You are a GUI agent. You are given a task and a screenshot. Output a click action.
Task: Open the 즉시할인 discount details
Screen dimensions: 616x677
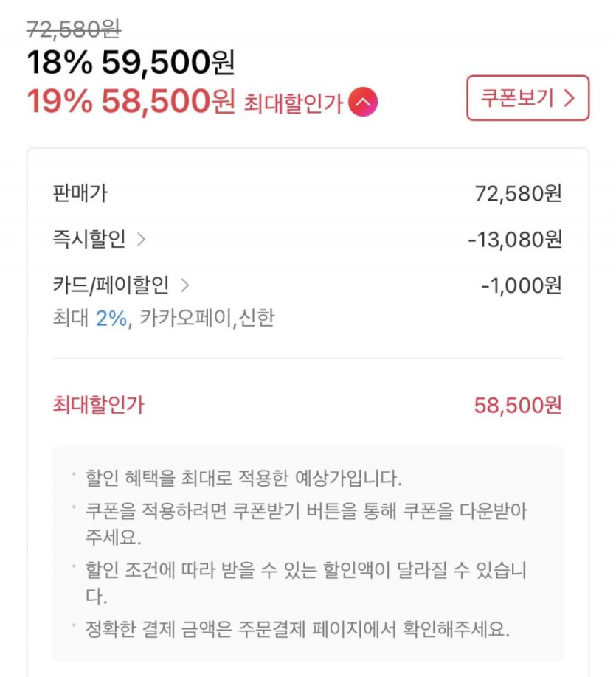[x=89, y=240]
